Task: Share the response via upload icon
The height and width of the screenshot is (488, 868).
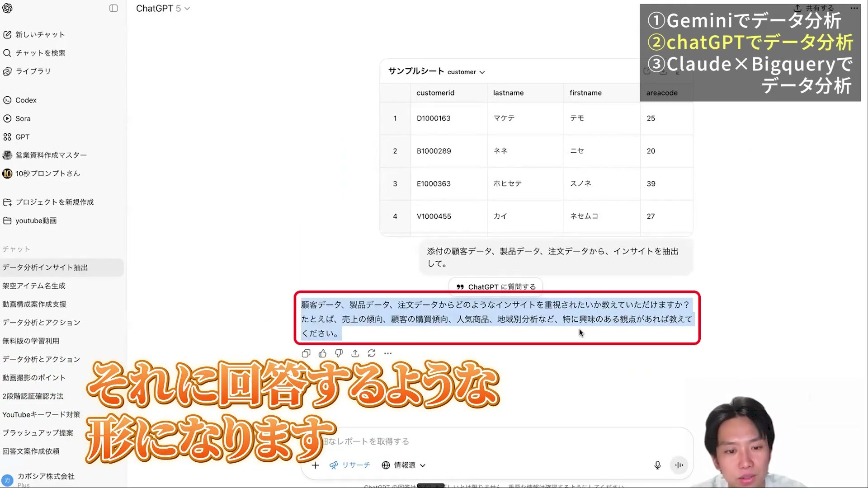Action: click(355, 353)
